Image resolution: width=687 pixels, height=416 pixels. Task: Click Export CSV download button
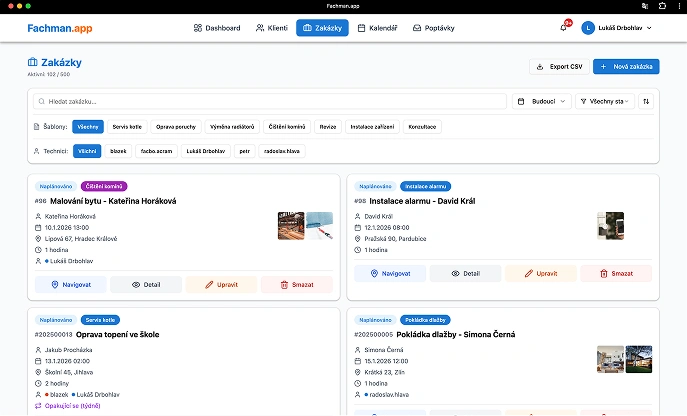[x=558, y=67]
